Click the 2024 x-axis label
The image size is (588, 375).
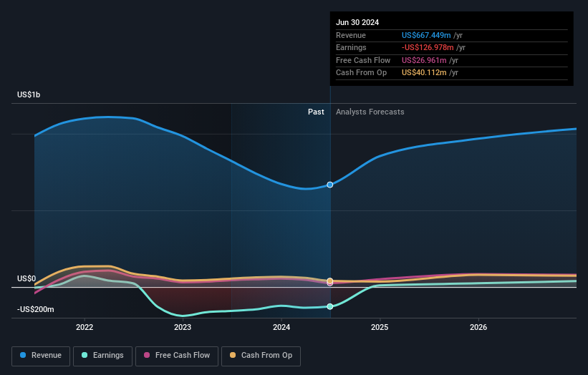[281, 327]
